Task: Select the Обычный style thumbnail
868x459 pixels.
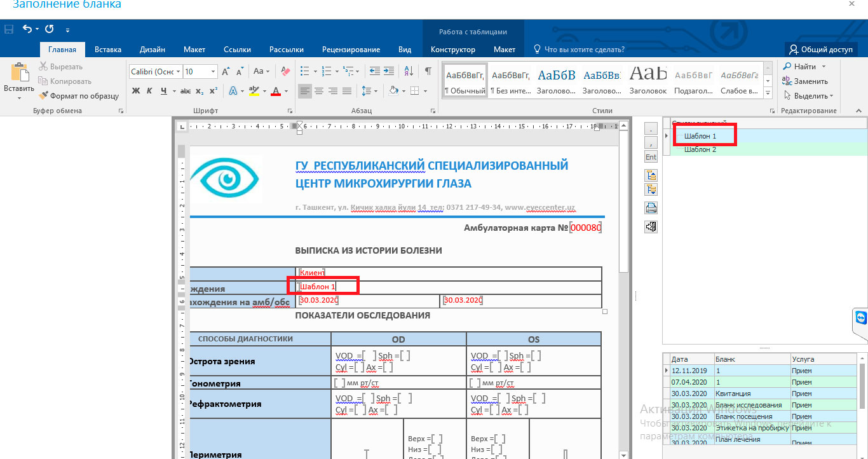Action: tap(465, 80)
